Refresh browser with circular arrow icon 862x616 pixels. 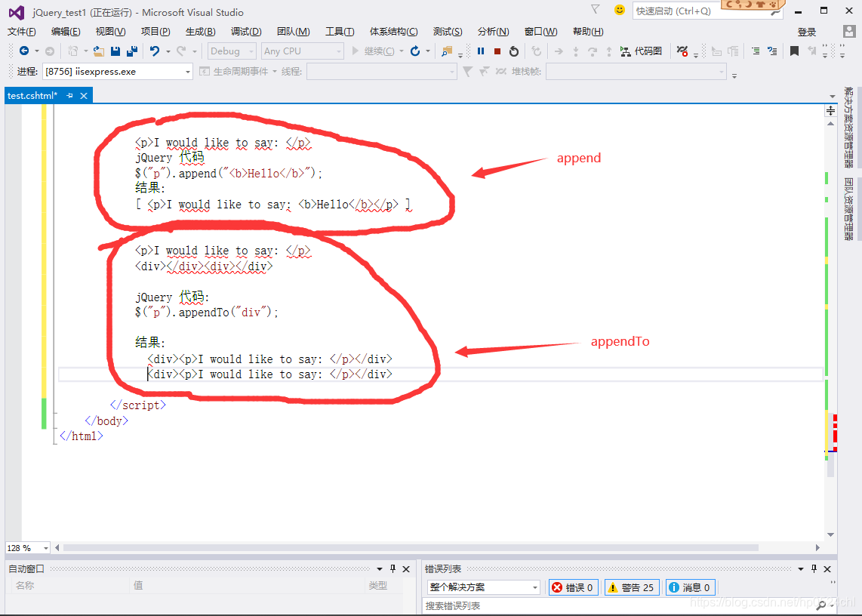415,51
